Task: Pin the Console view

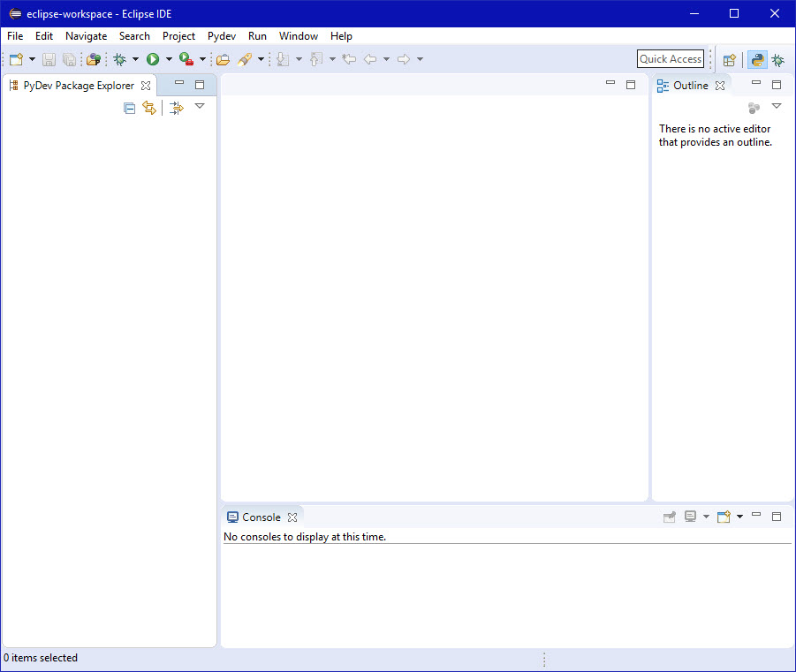Action: (669, 517)
